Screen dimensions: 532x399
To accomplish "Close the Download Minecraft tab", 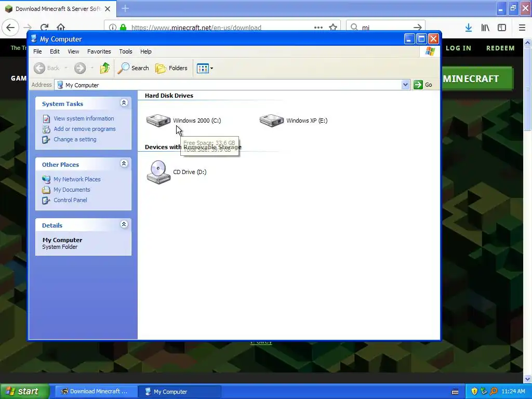I will click(108, 9).
